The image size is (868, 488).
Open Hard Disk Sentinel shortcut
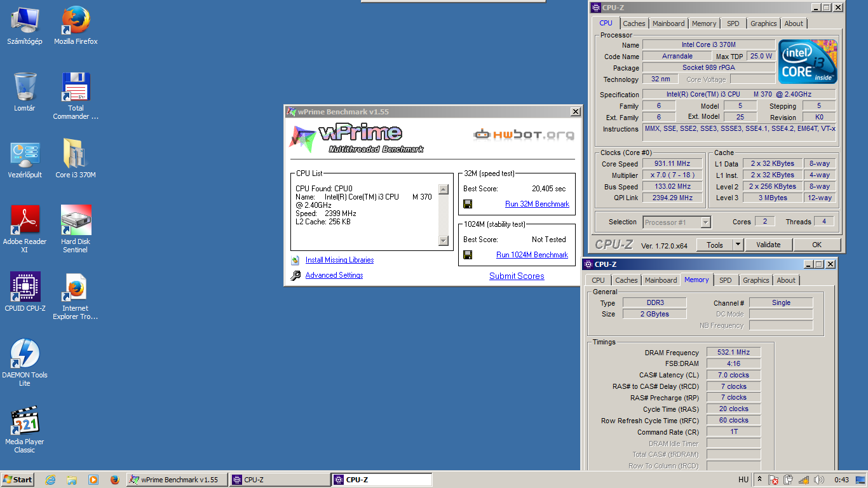76,230
